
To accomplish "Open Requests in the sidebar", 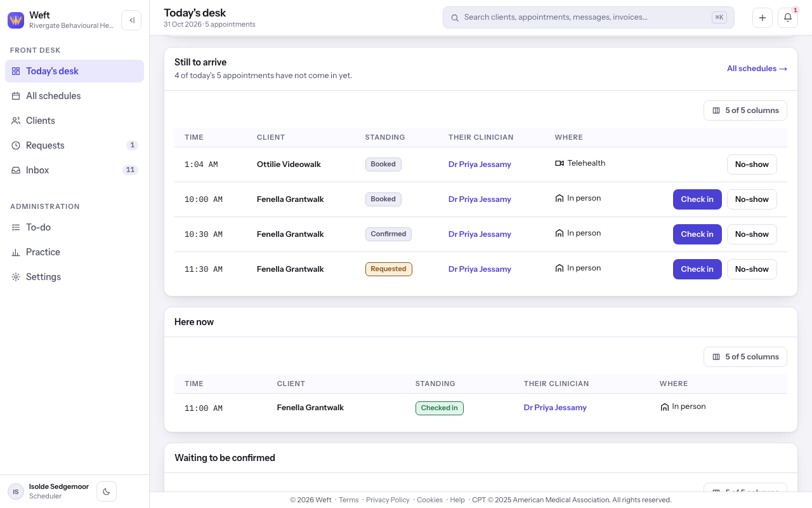I will click(74, 145).
